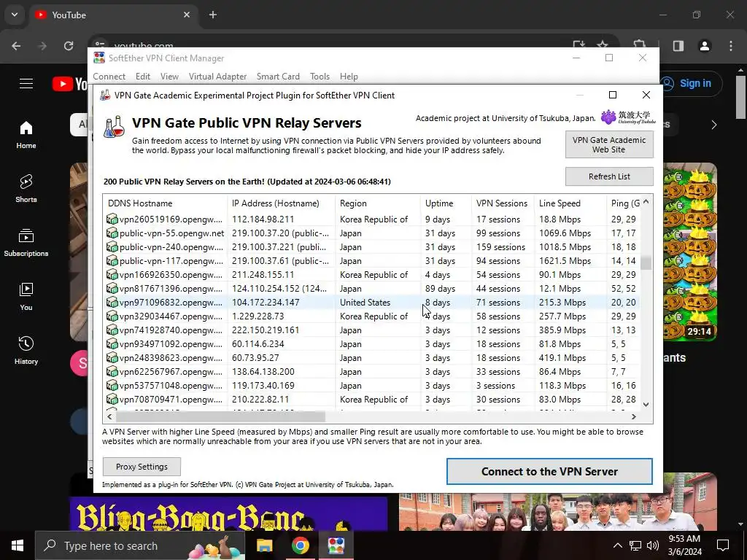747x560 pixels.
Task: Open a new Chrome tab
Action: point(213,15)
